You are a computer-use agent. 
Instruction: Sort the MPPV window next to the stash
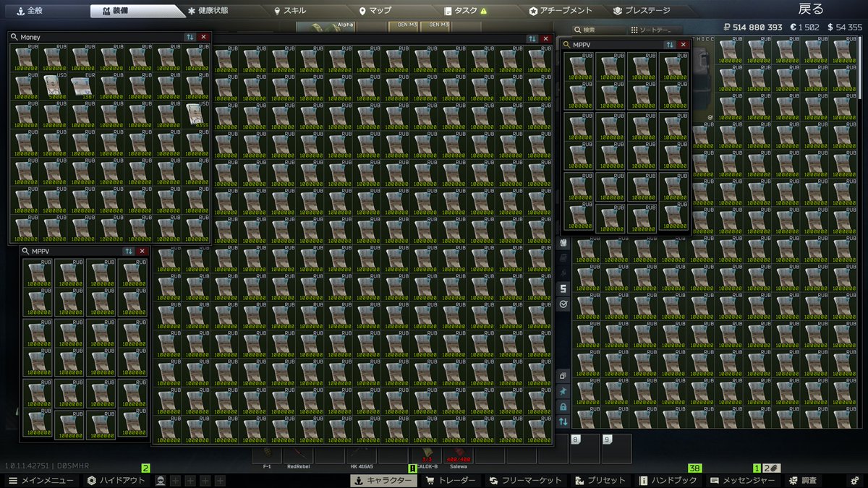(670, 44)
